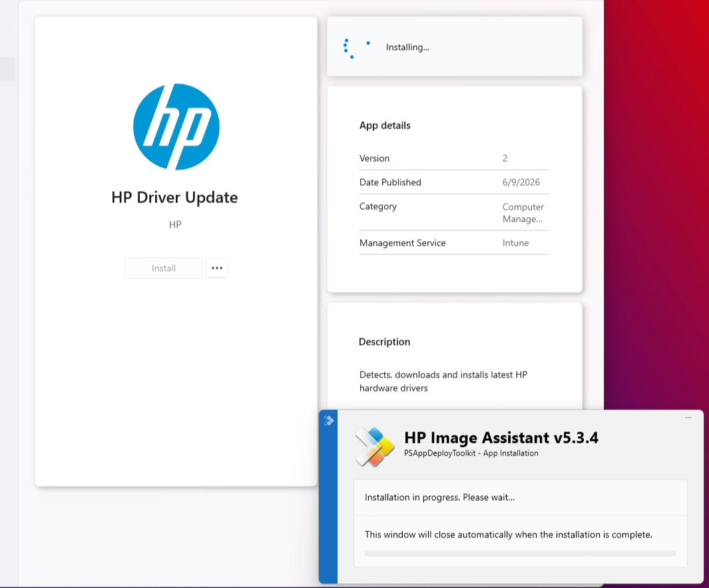Click the 'Date Published' label
The width and height of the screenshot is (709, 588).
coord(390,182)
